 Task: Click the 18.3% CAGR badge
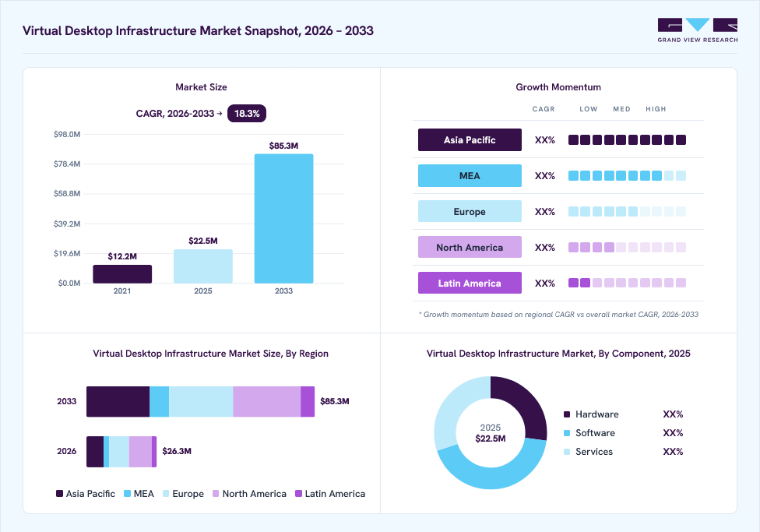[x=247, y=114]
